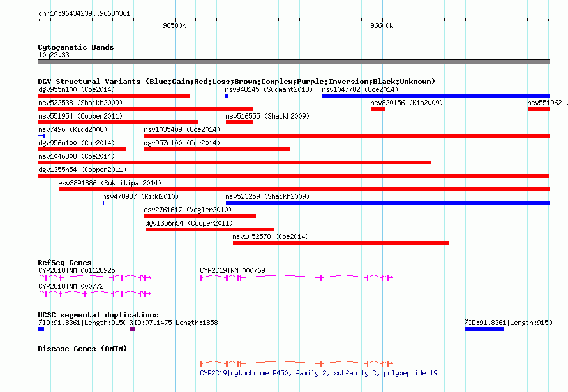
Task: Select the red dgv956n100 bar
Action: 82,149
